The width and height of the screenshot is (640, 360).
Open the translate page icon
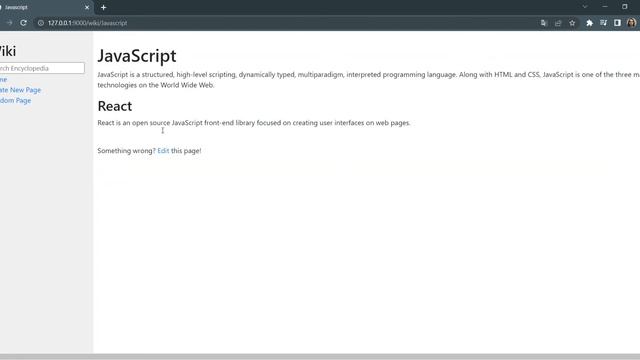(x=544, y=23)
